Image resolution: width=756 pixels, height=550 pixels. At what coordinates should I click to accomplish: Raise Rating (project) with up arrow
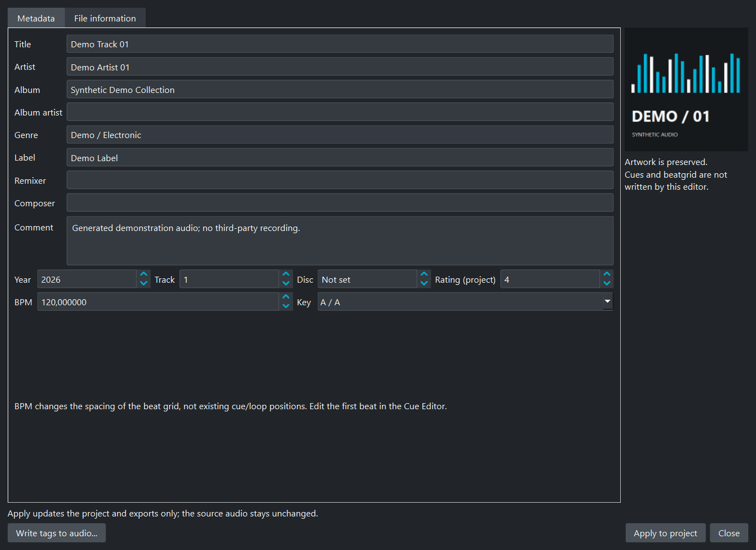coord(607,274)
